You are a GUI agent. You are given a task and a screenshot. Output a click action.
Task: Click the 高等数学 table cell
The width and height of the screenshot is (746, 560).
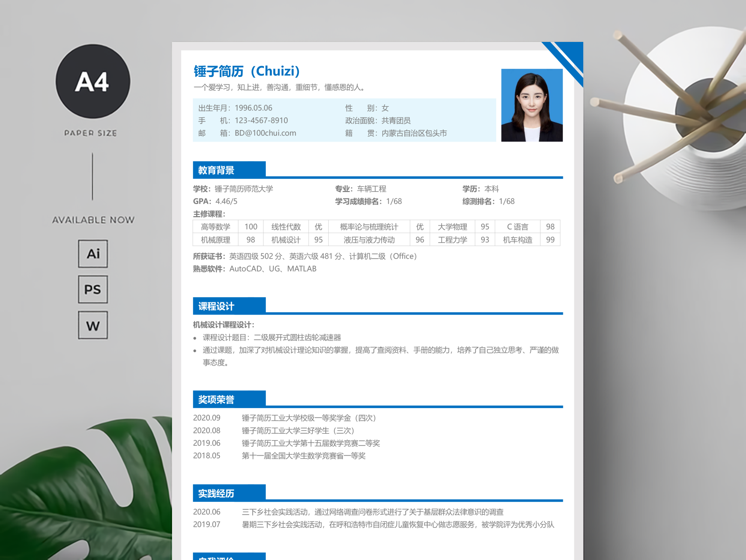(215, 227)
